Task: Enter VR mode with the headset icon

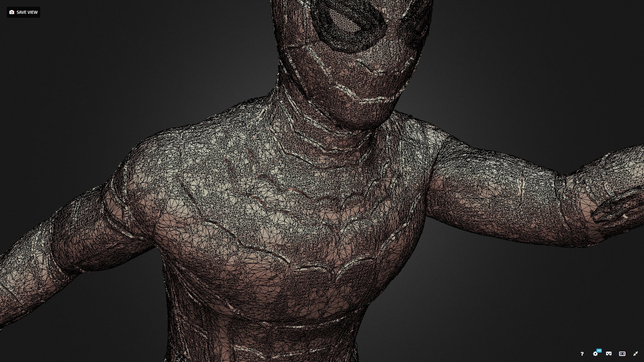Action: pos(609,354)
